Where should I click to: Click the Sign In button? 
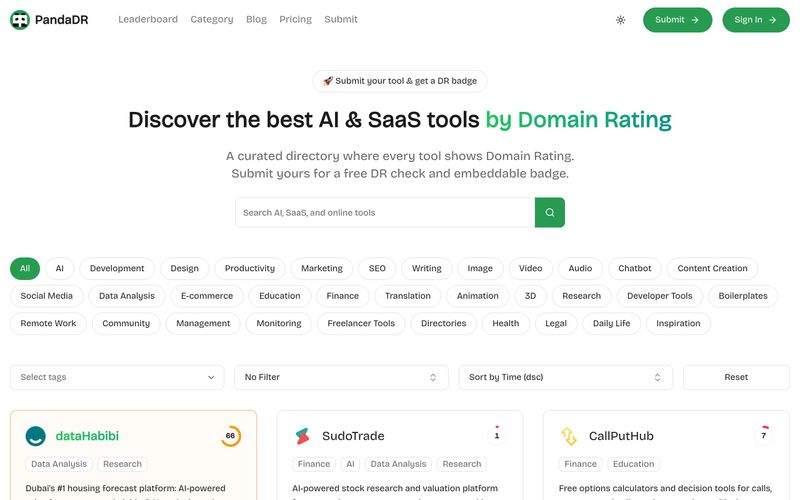756,20
